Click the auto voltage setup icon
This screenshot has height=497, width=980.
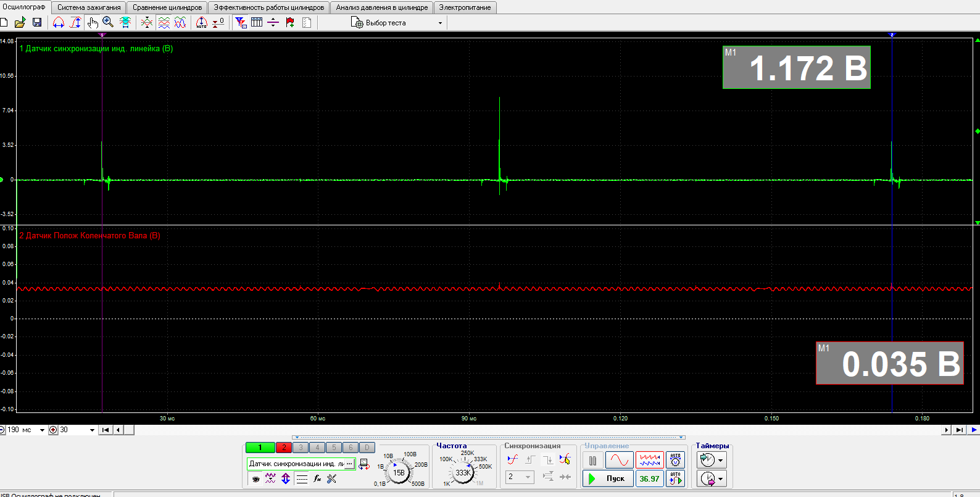[676, 461]
